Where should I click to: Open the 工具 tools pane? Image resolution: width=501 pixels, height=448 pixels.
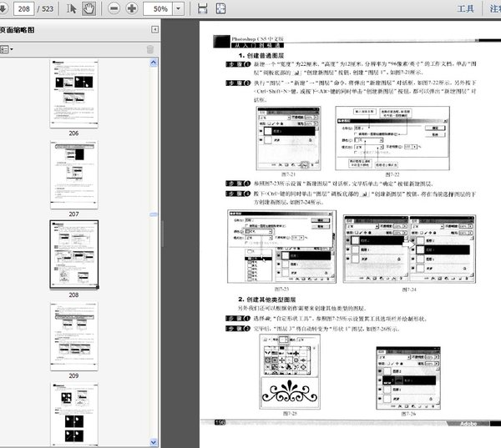click(x=465, y=8)
